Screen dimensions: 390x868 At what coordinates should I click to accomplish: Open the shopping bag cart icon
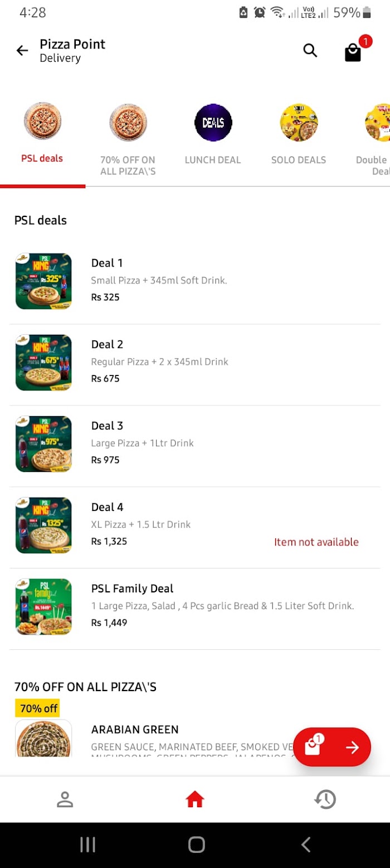coord(353,52)
